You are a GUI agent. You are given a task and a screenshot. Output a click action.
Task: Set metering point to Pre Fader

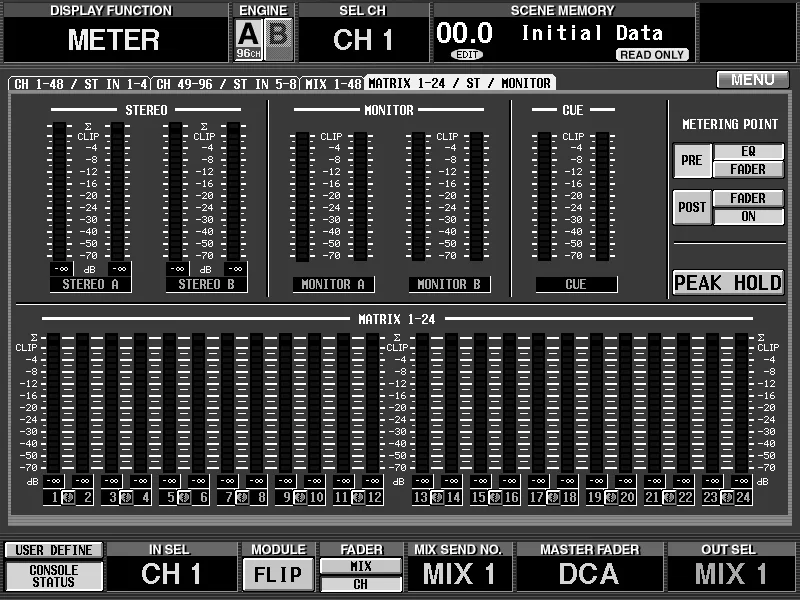pos(748,169)
